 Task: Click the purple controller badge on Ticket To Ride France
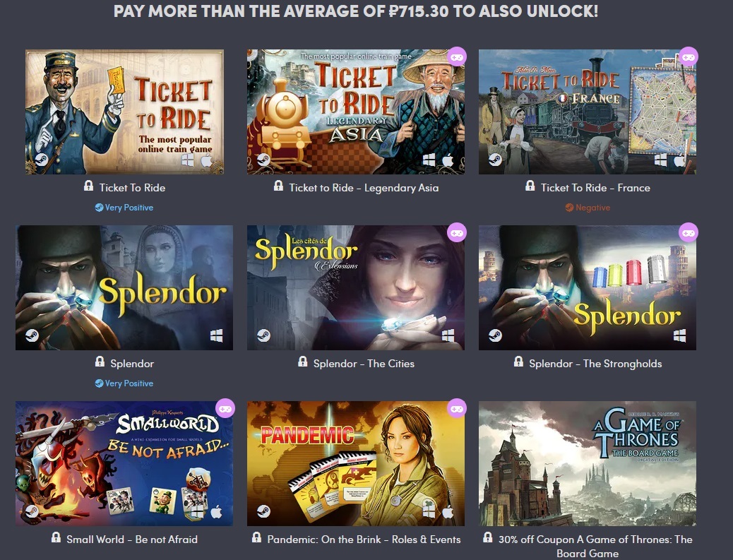pyautogui.click(x=688, y=57)
